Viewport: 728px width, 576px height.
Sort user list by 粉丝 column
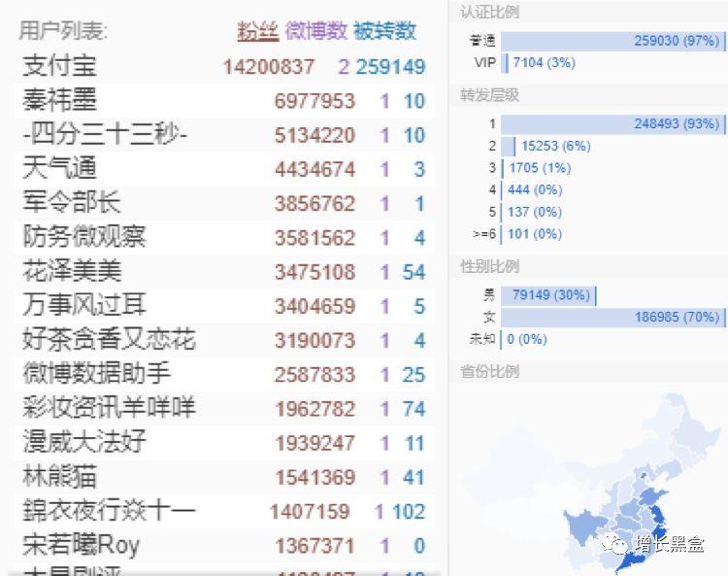pos(258,31)
